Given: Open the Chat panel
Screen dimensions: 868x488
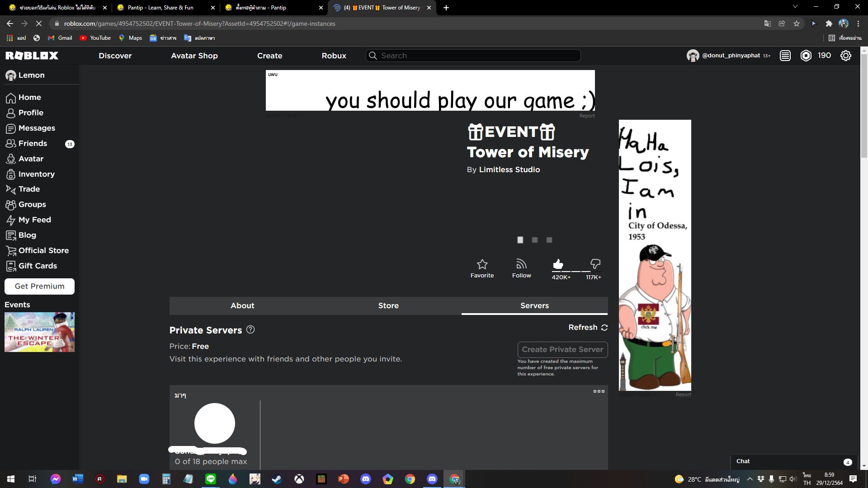Looking at the screenshot, I should tap(794, 461).
